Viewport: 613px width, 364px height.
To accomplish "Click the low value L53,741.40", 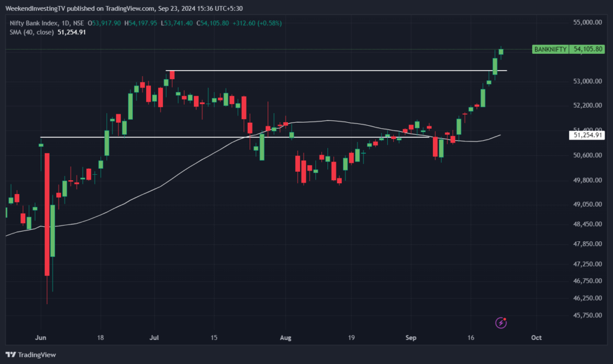I will pyautogui.click(x=177, y=23).
